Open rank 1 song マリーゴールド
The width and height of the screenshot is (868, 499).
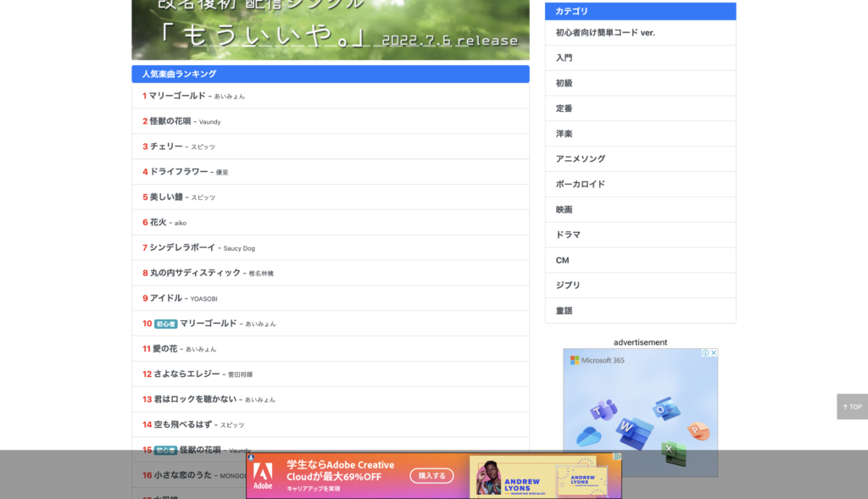pyautogui.click(x=177, y=96)
